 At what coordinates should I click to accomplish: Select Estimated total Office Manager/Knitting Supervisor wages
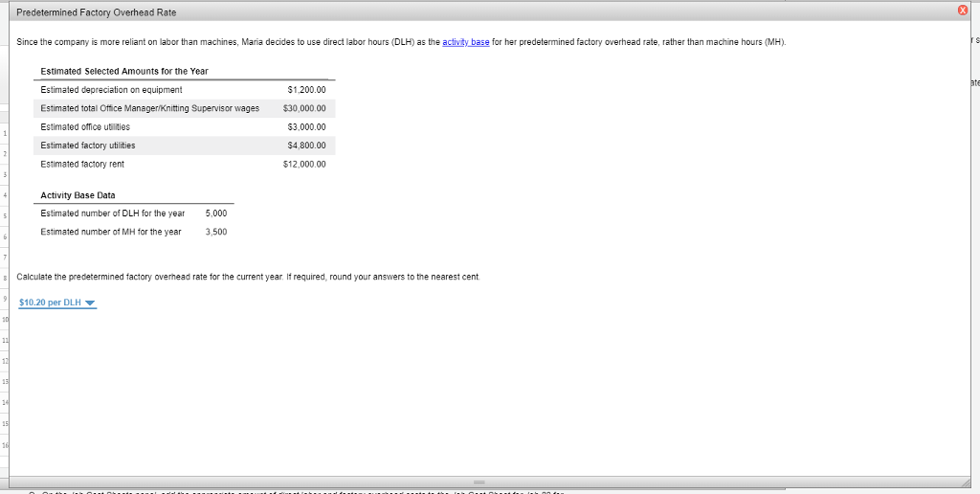pos(150,108)
